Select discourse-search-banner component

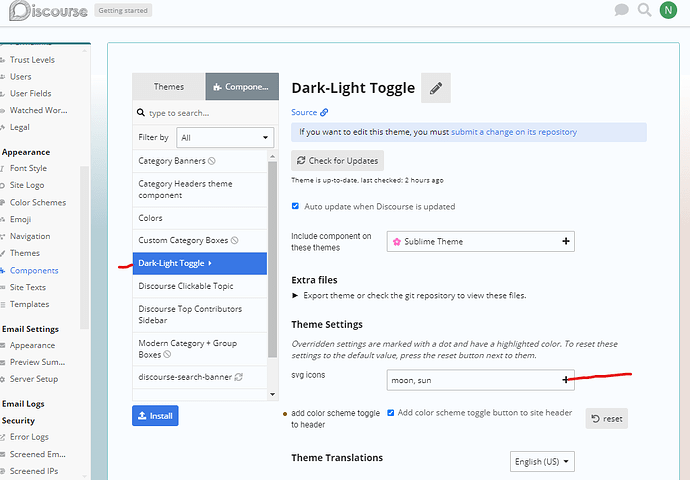(200, 377)
